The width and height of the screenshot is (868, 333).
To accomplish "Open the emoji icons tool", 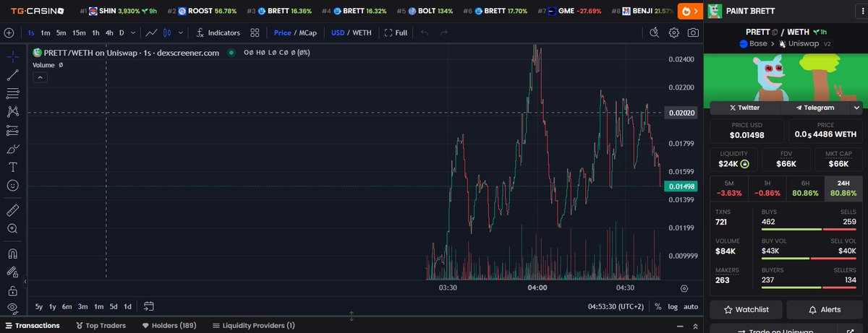I will tap(12, 186).
